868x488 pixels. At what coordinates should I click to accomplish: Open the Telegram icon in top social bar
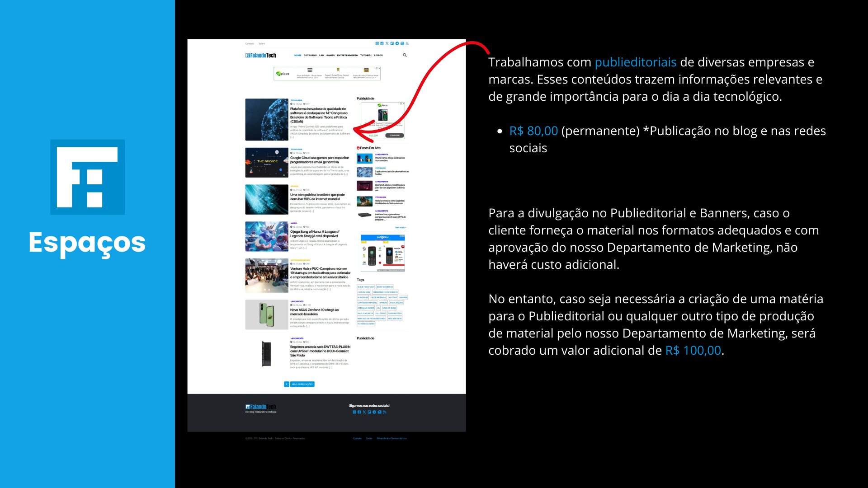(397, 43)
